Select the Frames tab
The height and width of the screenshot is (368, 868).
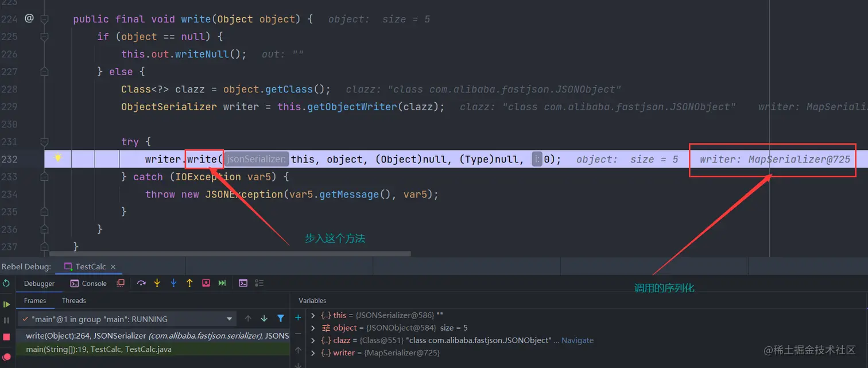click(35, 300)
